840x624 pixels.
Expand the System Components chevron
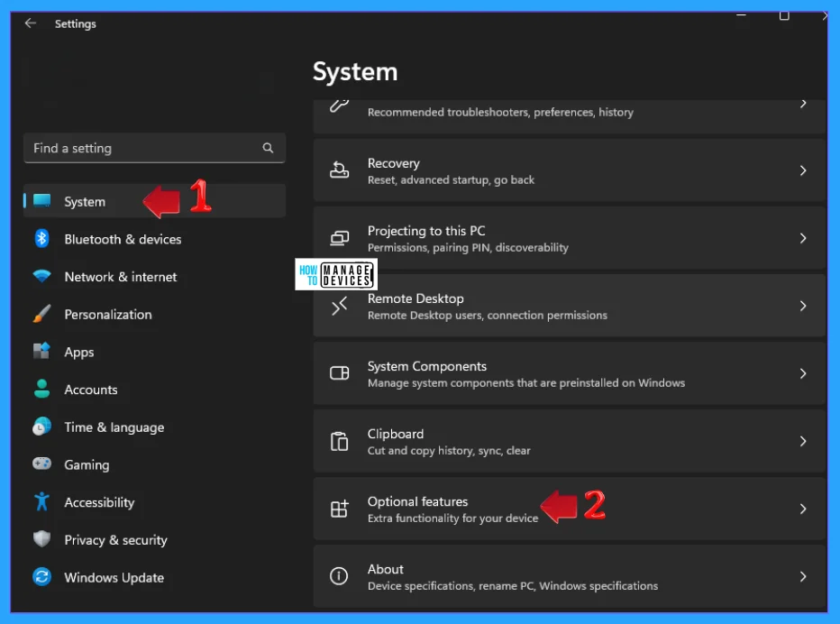803,373
